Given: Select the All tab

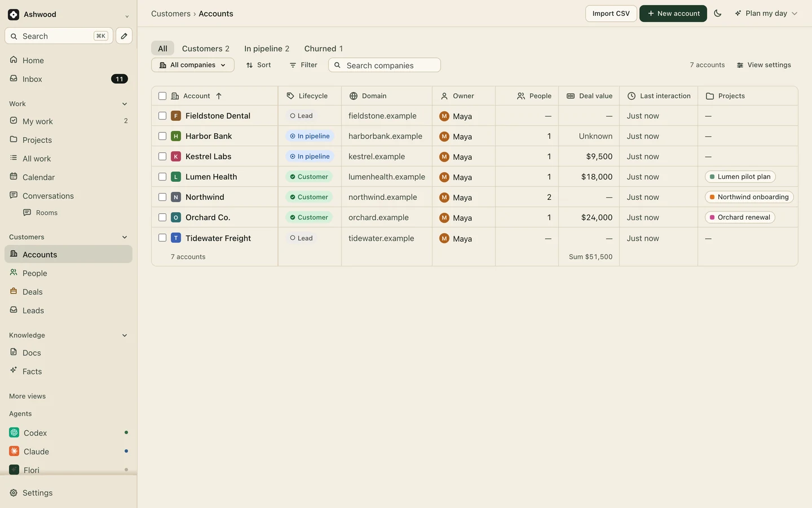Looking at the screenshot, I should [x=162, y=49].
